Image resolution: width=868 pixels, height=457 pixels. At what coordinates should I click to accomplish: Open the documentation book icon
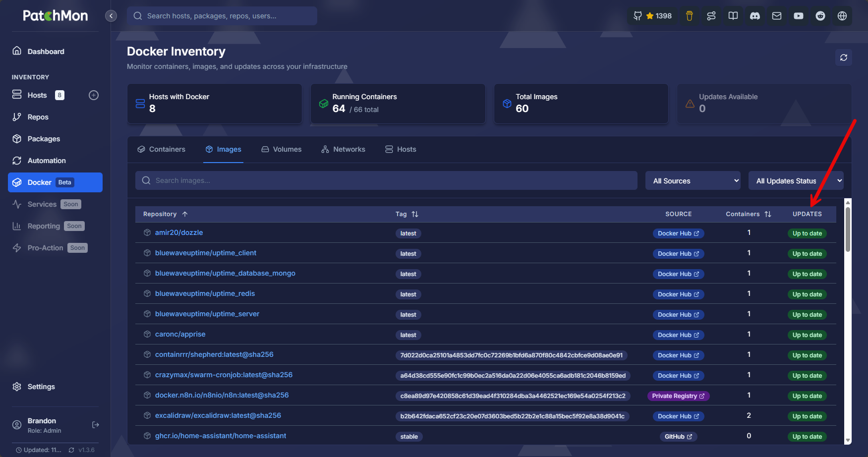pos(733,16)
